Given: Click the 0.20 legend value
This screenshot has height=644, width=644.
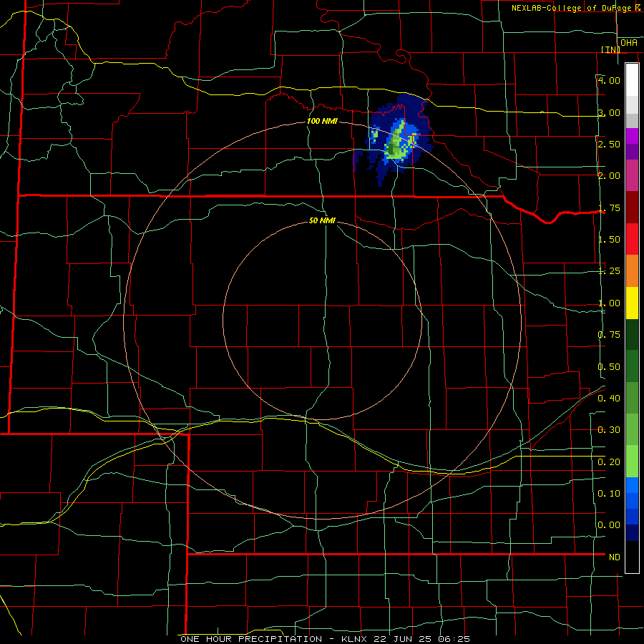Looking at the screenshot, I should tap(609, 462).
